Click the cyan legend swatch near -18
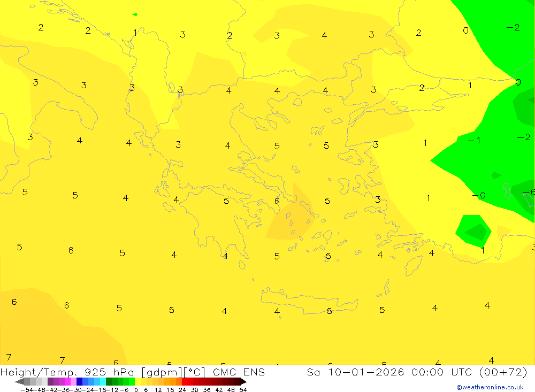This screenshot has width=535, height=392. coord(103,381)
